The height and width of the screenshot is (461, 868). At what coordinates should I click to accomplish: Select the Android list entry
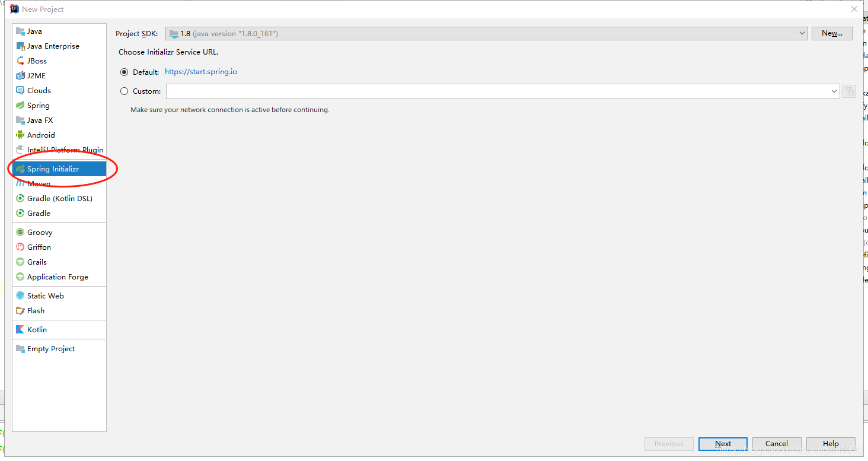click(59, 135)
